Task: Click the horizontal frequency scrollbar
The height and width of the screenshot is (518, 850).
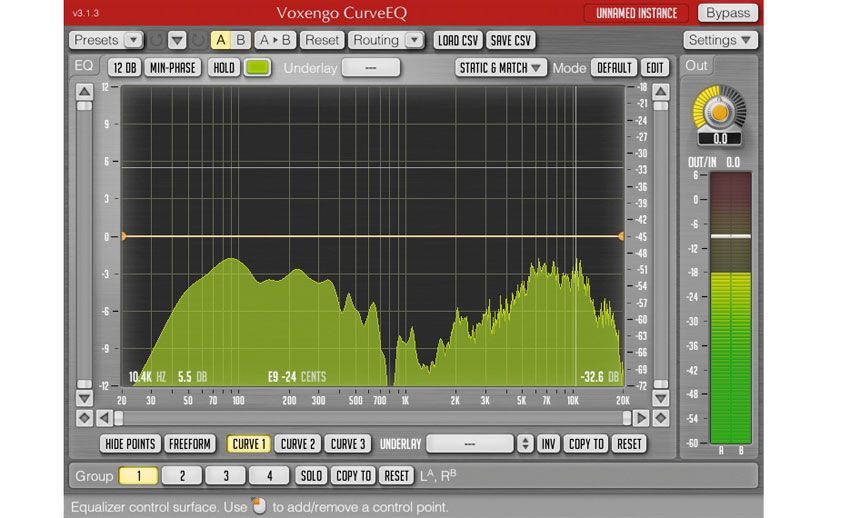Action: [372, 418]
